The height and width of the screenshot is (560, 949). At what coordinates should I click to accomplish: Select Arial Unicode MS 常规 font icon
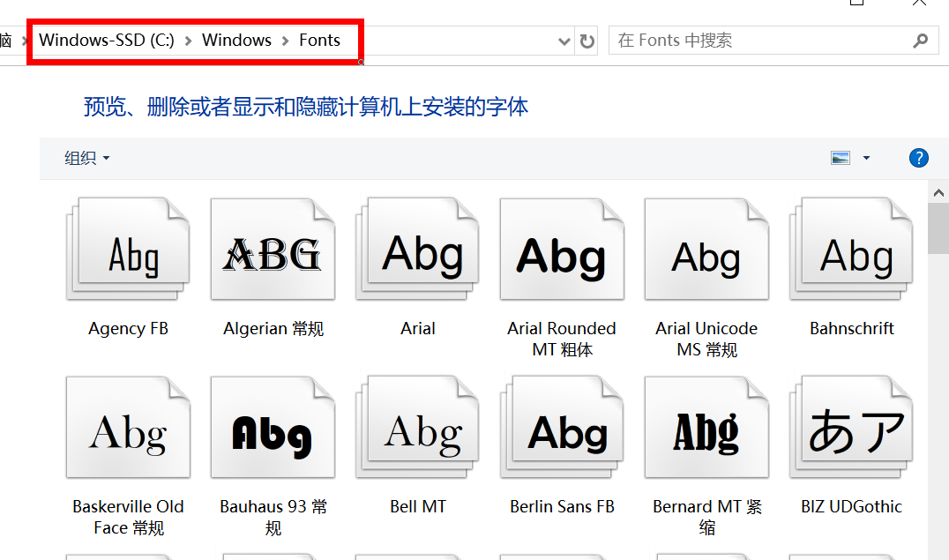pos(707,249)
